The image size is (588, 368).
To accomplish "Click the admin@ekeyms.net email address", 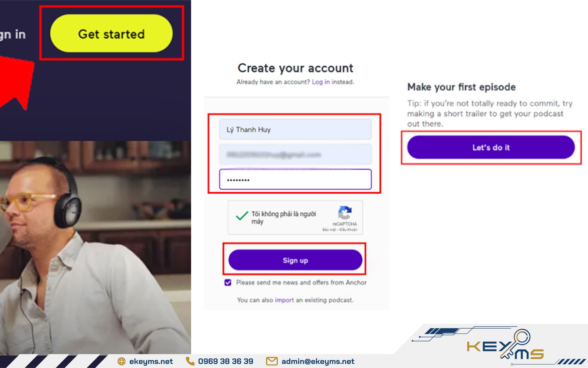I will pos(318,361).
